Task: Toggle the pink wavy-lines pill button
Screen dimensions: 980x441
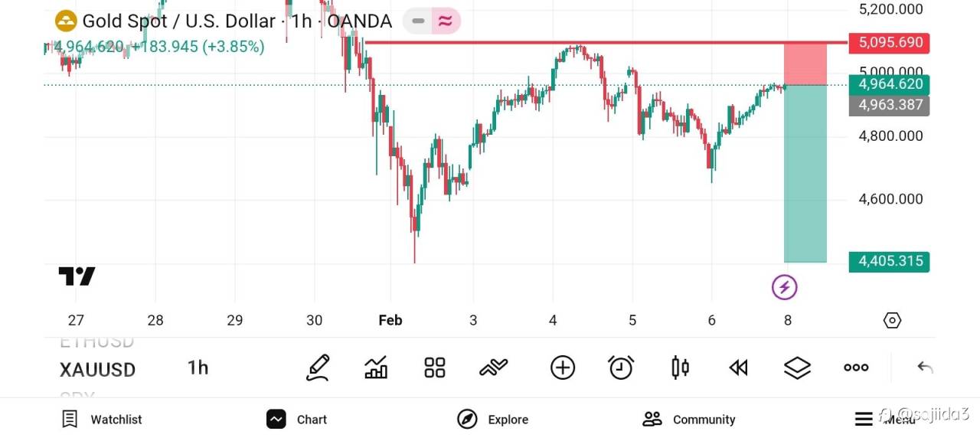Action: pos(445,21)
